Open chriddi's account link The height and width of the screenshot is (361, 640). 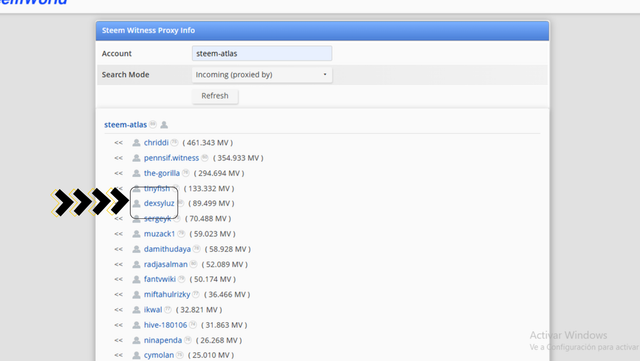(x=156, y=143)
